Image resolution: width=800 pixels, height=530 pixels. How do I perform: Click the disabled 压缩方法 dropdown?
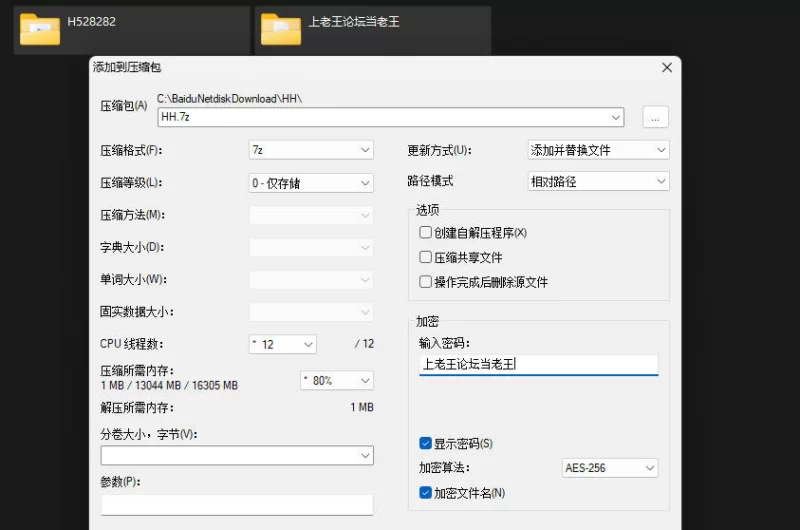311,215
